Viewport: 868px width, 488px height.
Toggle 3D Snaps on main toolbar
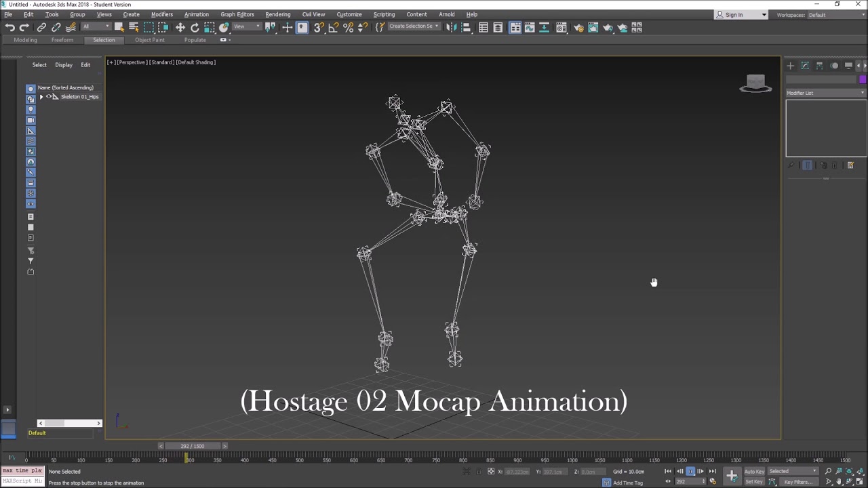click(x=319, y=27)
